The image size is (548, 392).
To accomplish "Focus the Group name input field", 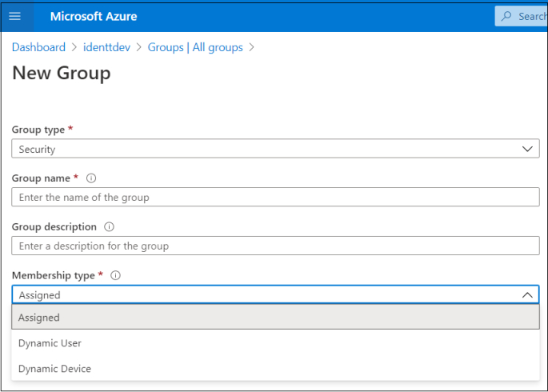I will point(275,197).
